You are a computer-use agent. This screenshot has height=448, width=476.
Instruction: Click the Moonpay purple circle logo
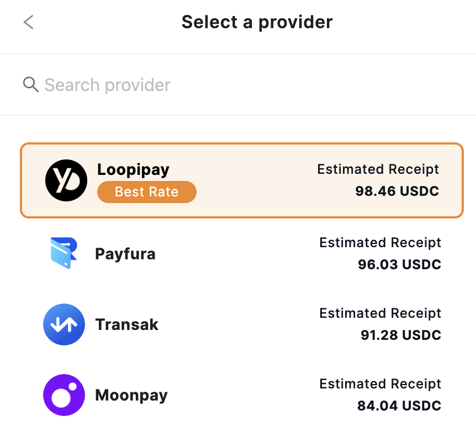64,395
